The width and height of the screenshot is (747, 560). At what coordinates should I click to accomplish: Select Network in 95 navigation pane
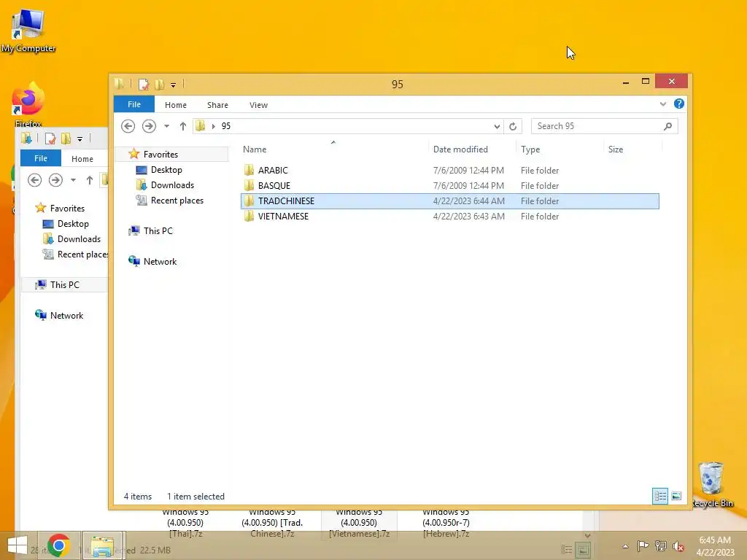point(160,262)
